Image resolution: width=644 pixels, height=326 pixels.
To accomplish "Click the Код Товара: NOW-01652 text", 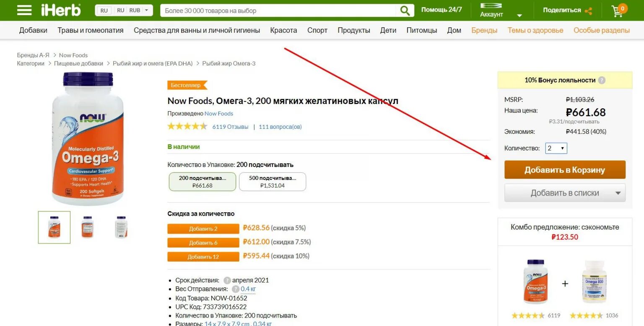I will (211, 298).
